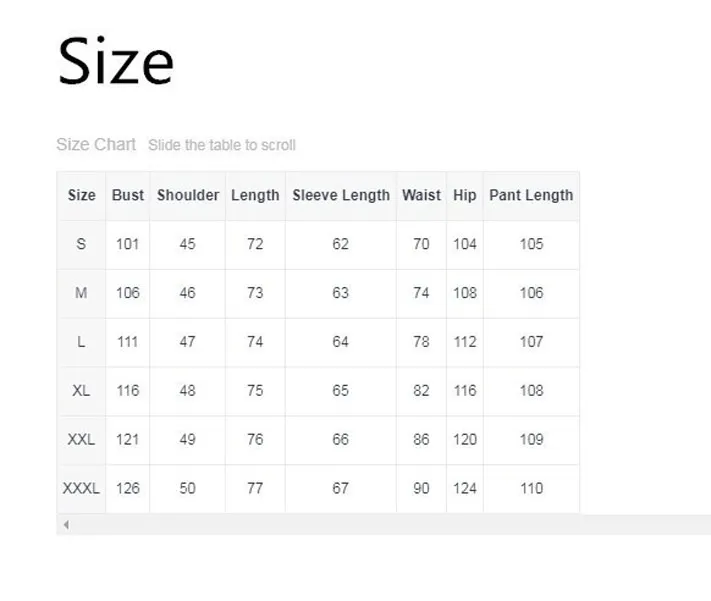The width and height of the screenshot is (711, 601).
Task: Select waist value 78 in L row
Action: coord(421,342)
